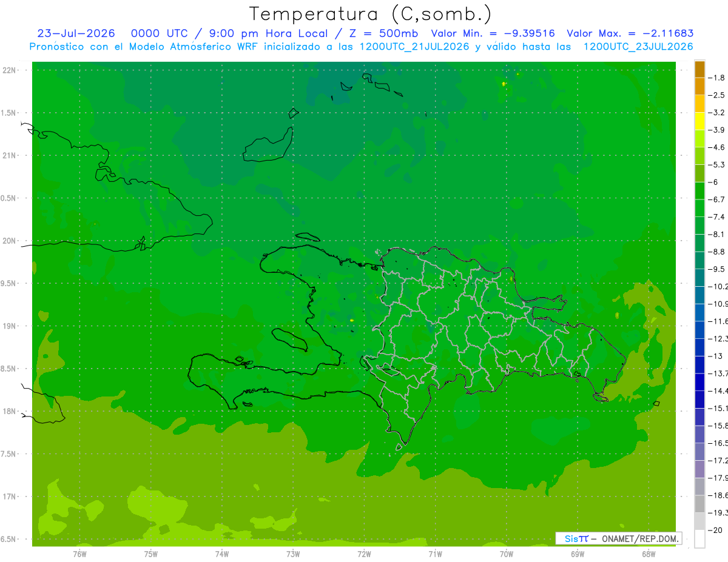Click the -2.5 legend value
The height and width of the screenshot is (562, 728).
pos(717,95)
